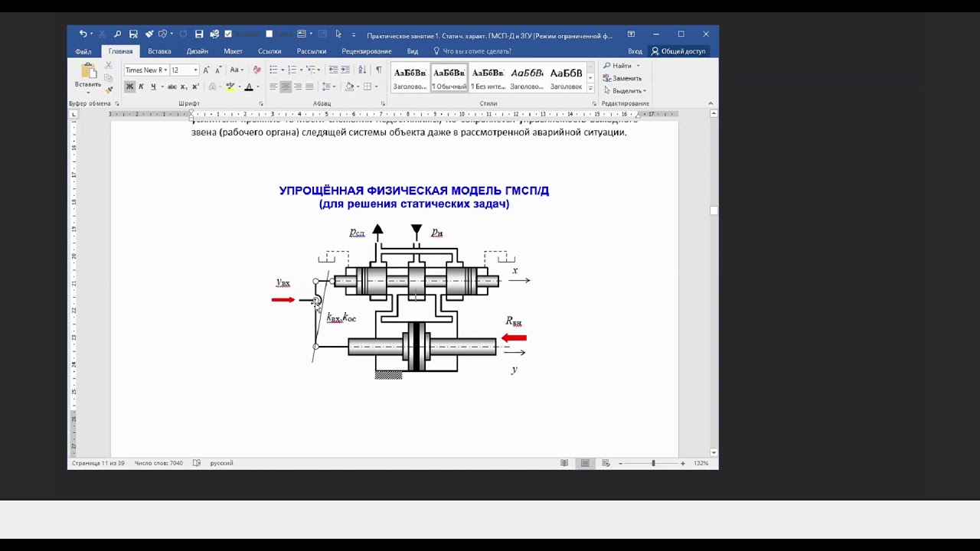Switch to the Ссылки tab
Viewport: 980px width, 551px height.
[x=269, y=51]
